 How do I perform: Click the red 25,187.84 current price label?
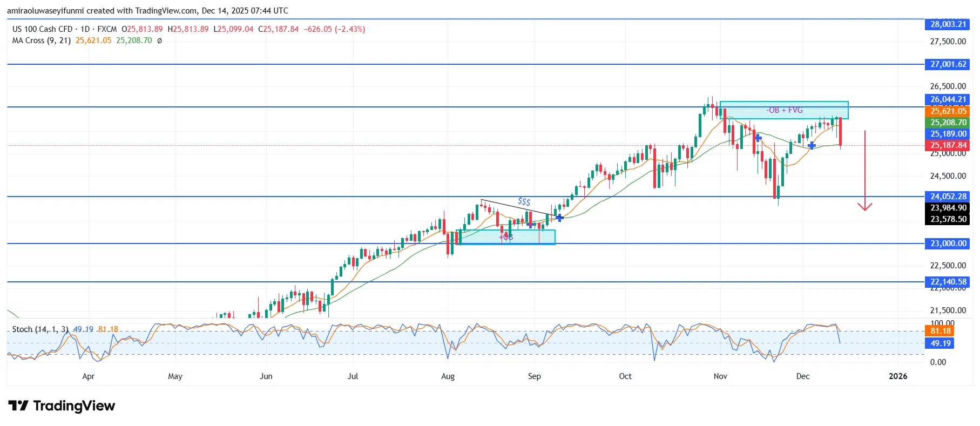pos(948,145)
